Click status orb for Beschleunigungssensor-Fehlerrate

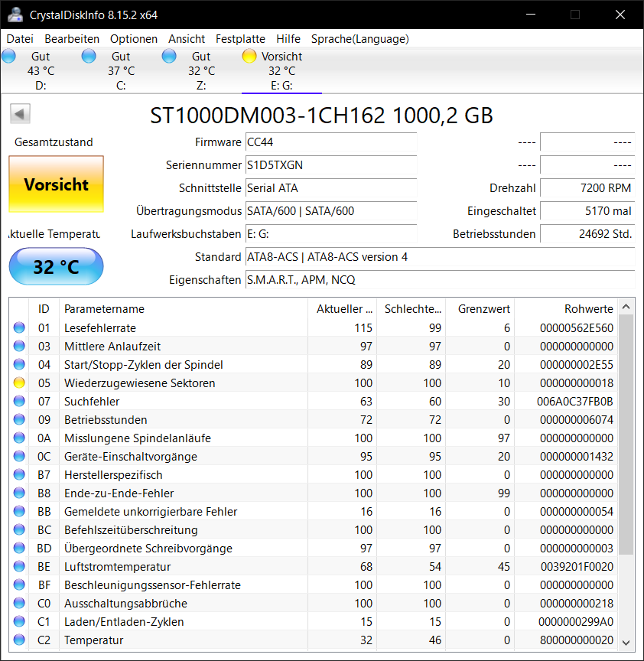tap(19, 584)
